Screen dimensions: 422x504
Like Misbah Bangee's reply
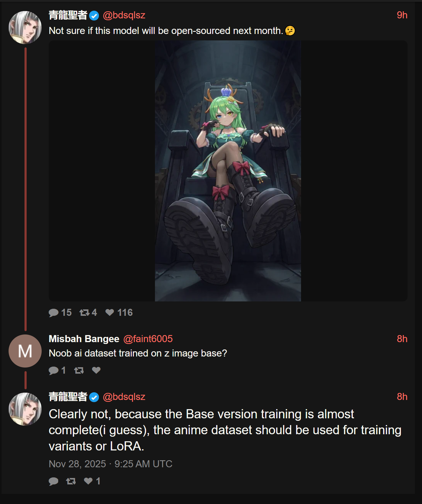96,370
